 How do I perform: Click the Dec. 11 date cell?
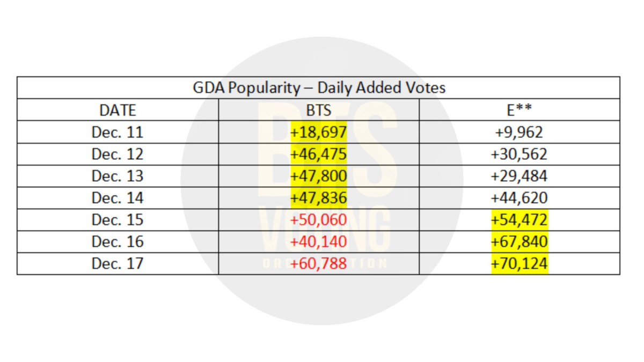pyautogui.click(x=118, y=132)
